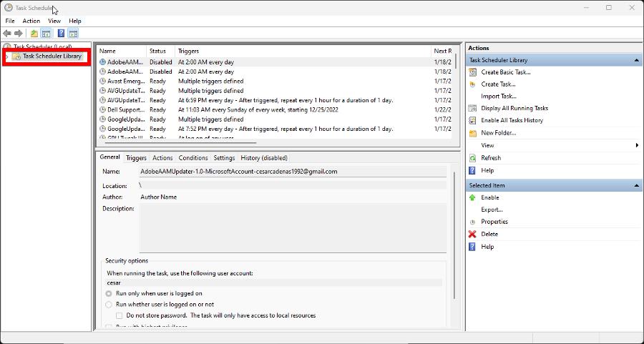Click the task list horizontal scrollbar
Viewport: 644px width, 344px height.
(x=181, y=143)
